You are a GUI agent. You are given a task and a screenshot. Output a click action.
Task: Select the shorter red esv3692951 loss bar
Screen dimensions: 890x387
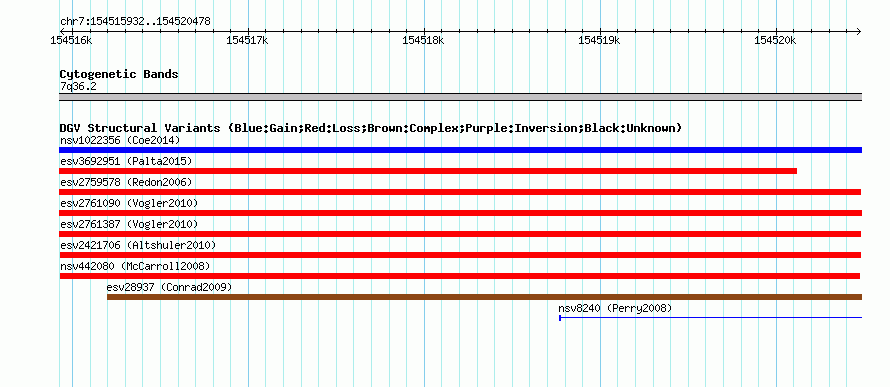click(428, 171)
